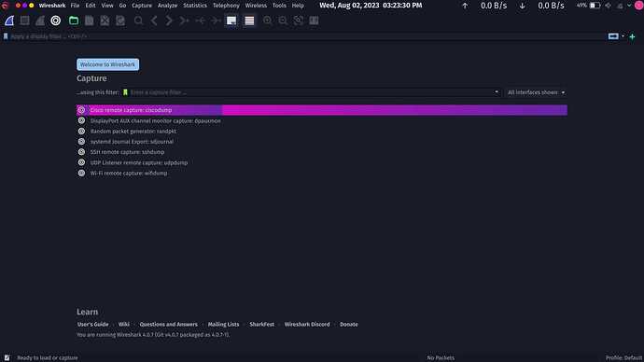Open the Wireless menu
Viewport: 644px width, 362px height.
[256, 6]
